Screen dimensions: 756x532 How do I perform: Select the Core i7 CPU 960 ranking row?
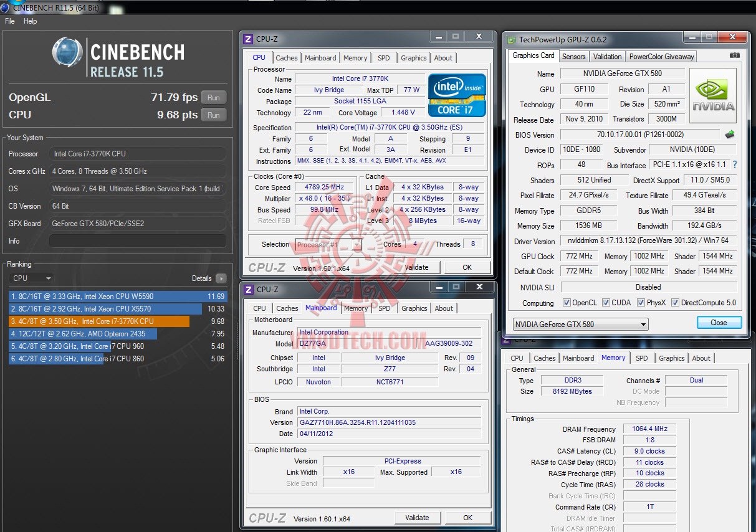(x=117, y=346)
